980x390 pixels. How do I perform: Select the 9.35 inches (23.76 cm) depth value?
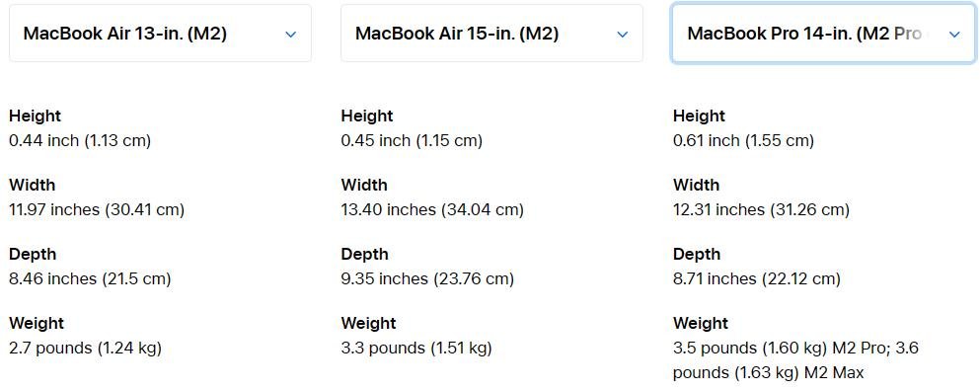427,278
